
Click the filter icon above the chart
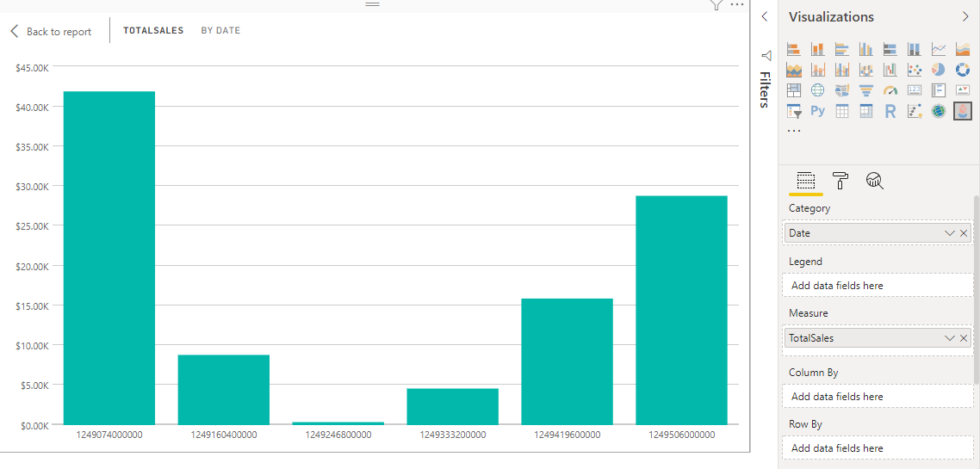[x=716, y=5]
